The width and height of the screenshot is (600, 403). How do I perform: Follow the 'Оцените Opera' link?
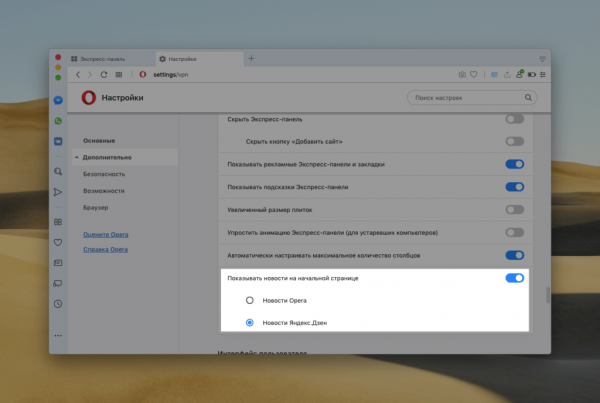coord(106,235)
